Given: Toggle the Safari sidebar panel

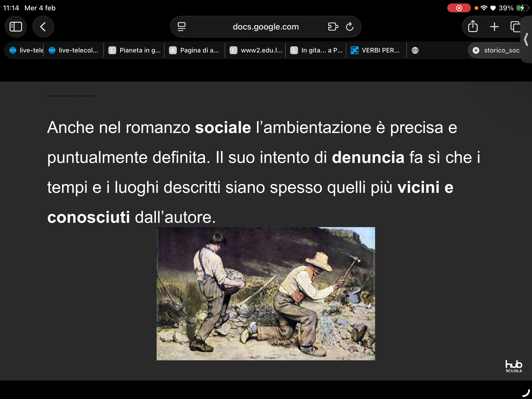Looking at the screenshot, I should 16,27.
